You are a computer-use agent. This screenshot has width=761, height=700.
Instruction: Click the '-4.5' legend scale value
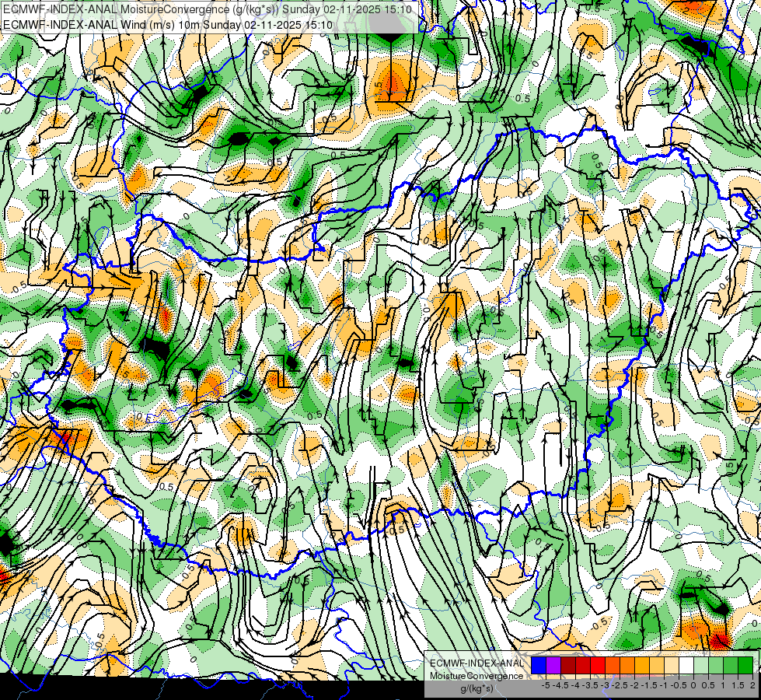click(x=560, y=685)
